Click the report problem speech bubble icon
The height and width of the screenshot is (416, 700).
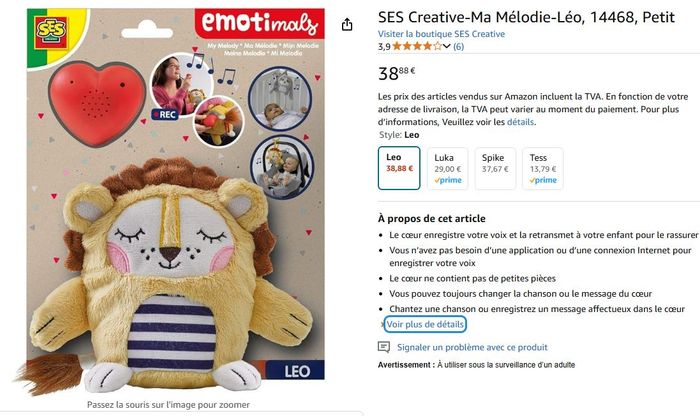tap(383, 347)
